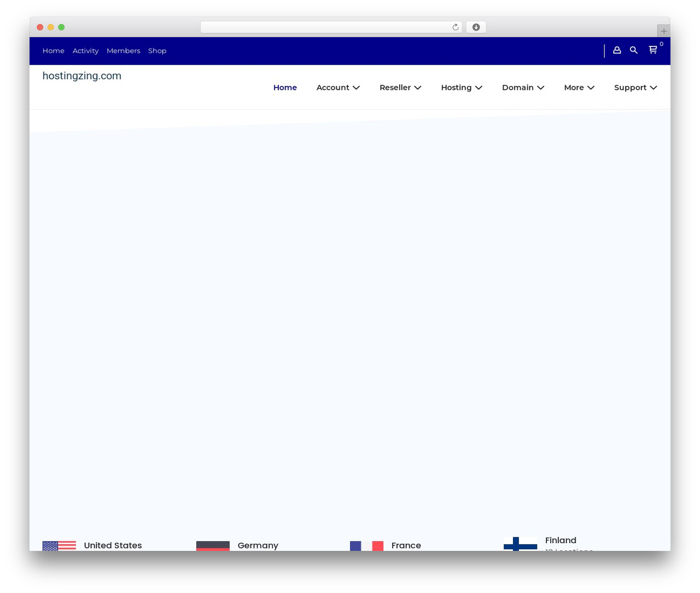700x593 pixels.
Task: Open the Activity link
Action: click(85, 51)
